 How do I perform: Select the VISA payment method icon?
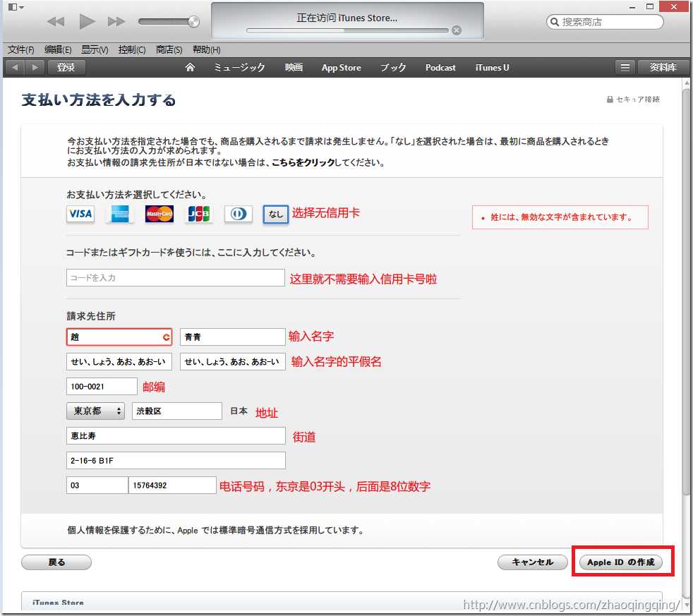[x=80, y=214]
